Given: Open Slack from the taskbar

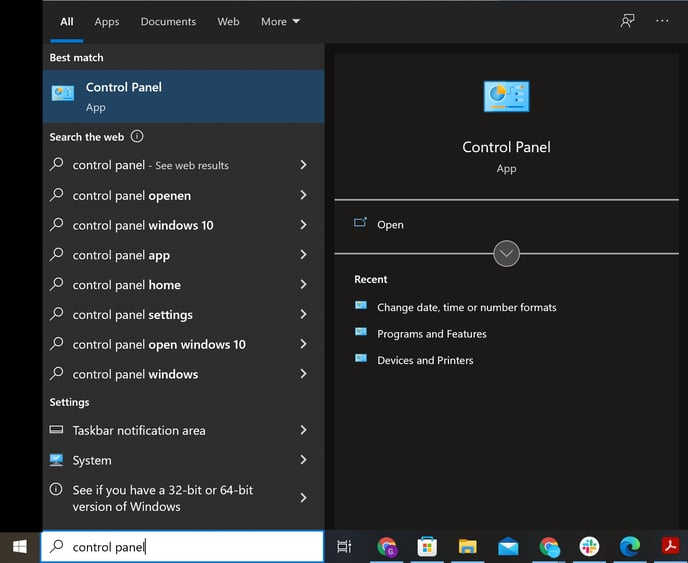Looking at the screenshot, I should pyautogui.click(x=589, y=546).
